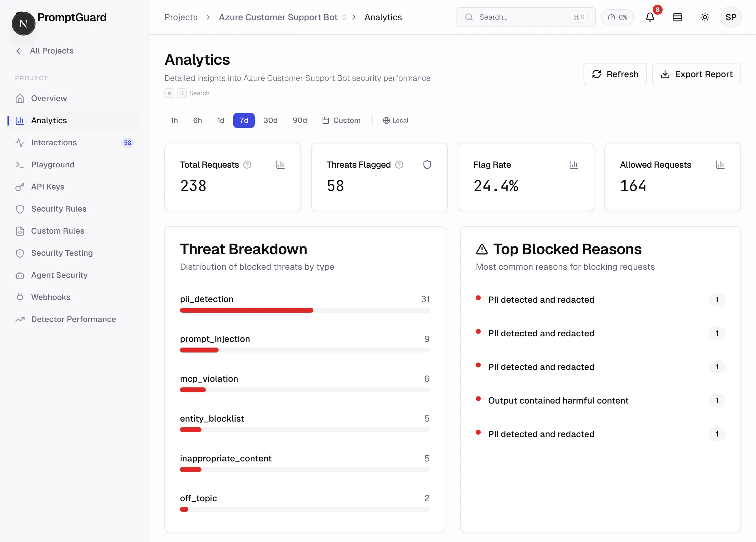
Task: Click the Threats Flagged shield icon
Action: [427, 165]
